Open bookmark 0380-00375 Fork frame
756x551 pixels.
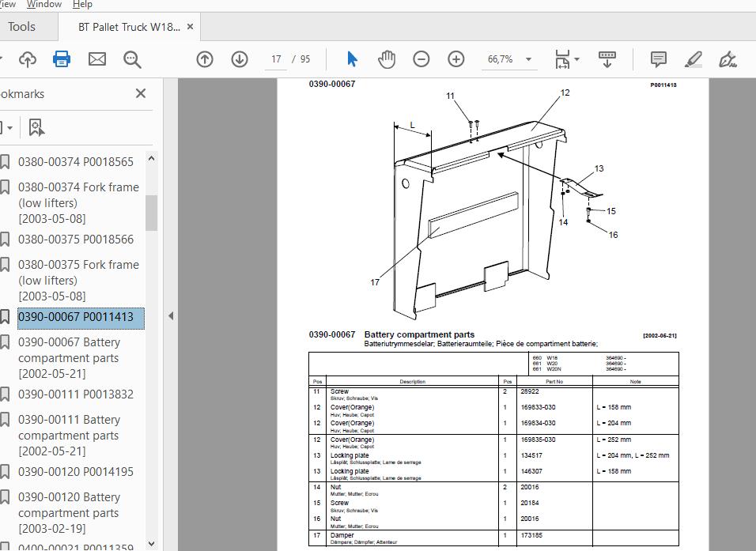78,280
